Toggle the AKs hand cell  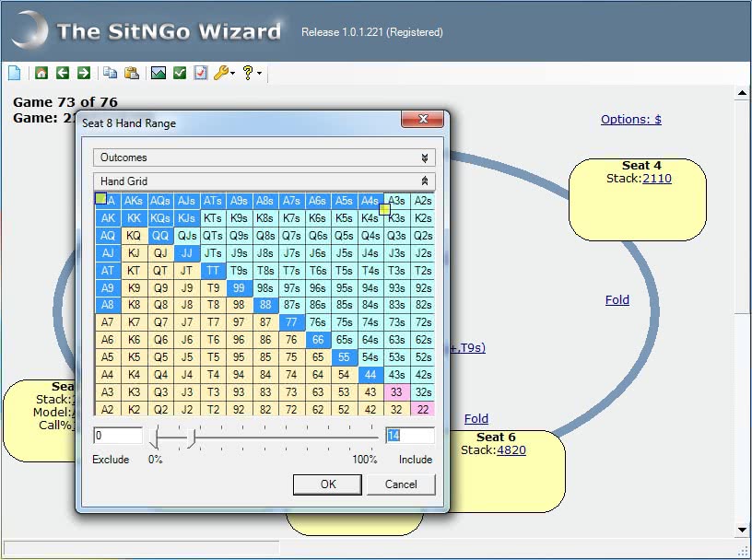click(134, 201)
